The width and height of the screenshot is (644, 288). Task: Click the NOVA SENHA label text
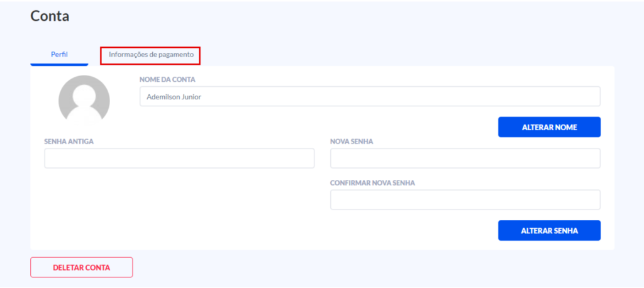tap(352, 141)
